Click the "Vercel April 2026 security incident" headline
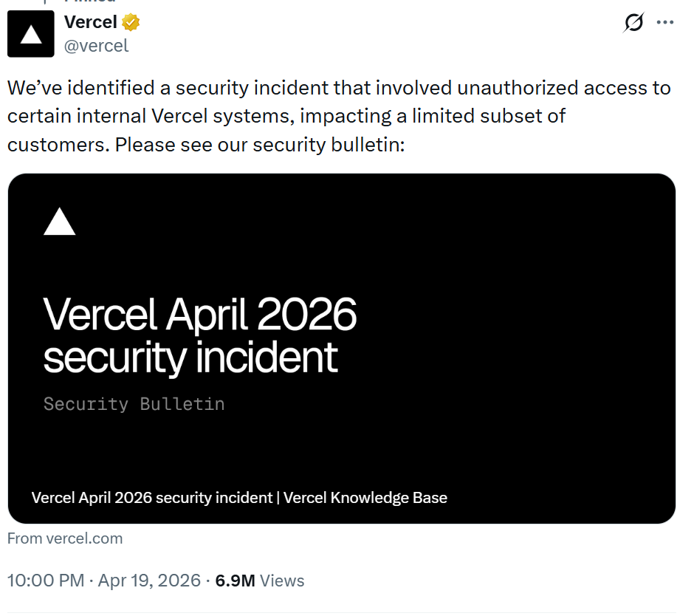This screenshot has width=694, height=616. (200, 335)
